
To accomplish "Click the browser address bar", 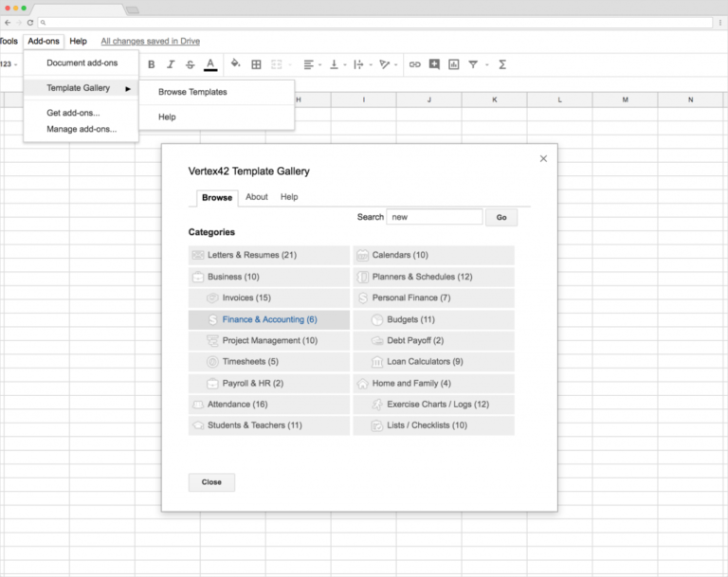I will [x=375, y=23].
